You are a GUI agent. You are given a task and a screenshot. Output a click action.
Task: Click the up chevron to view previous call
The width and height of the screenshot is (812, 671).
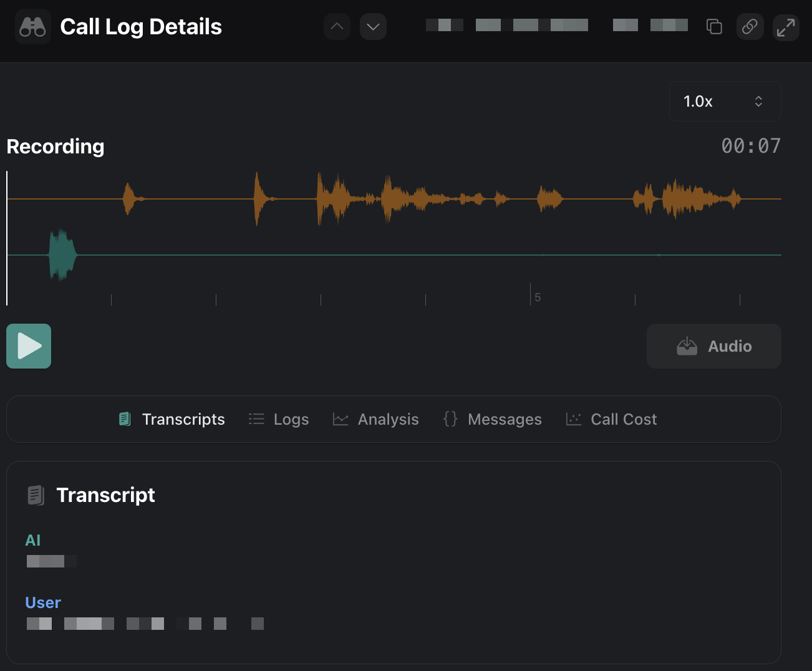click(x=337, y=26)
